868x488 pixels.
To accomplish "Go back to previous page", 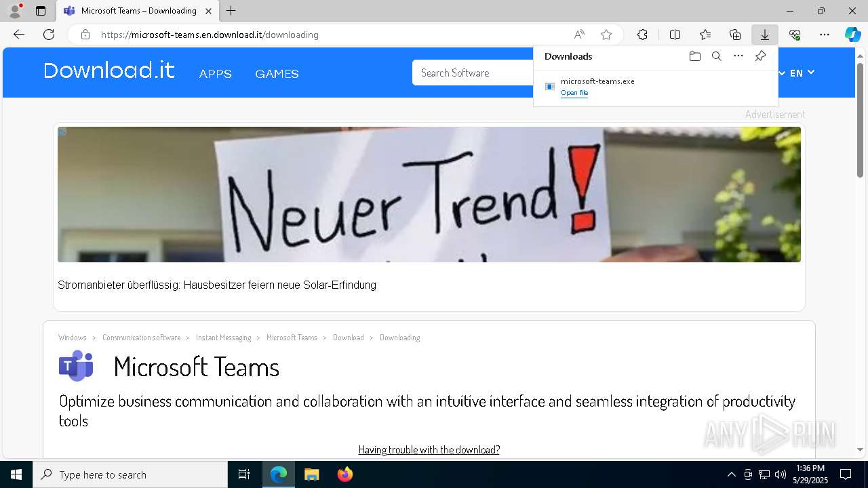I will click(19, 35).
